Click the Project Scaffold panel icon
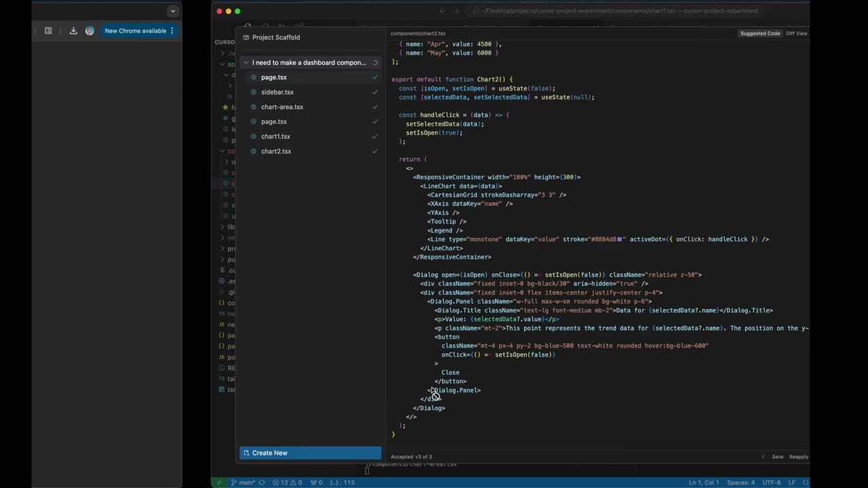The image size is (868, 488). point(246,37)
